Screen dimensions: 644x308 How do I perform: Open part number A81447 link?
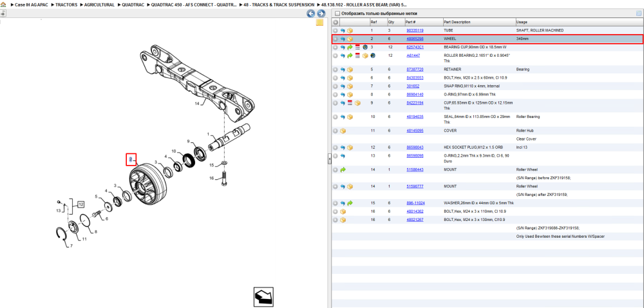pyautogui.click(x=413, y=55)
